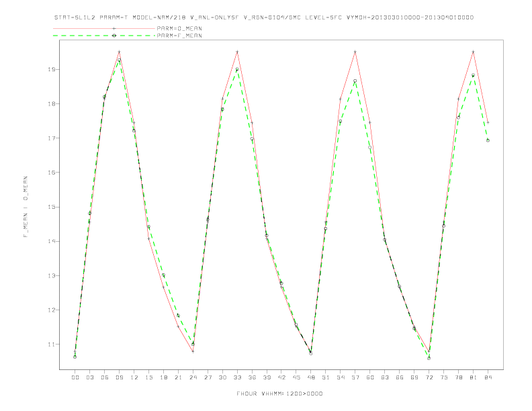
Task: Click the 27 forecast hour tick label
Action: pos(208,377)
